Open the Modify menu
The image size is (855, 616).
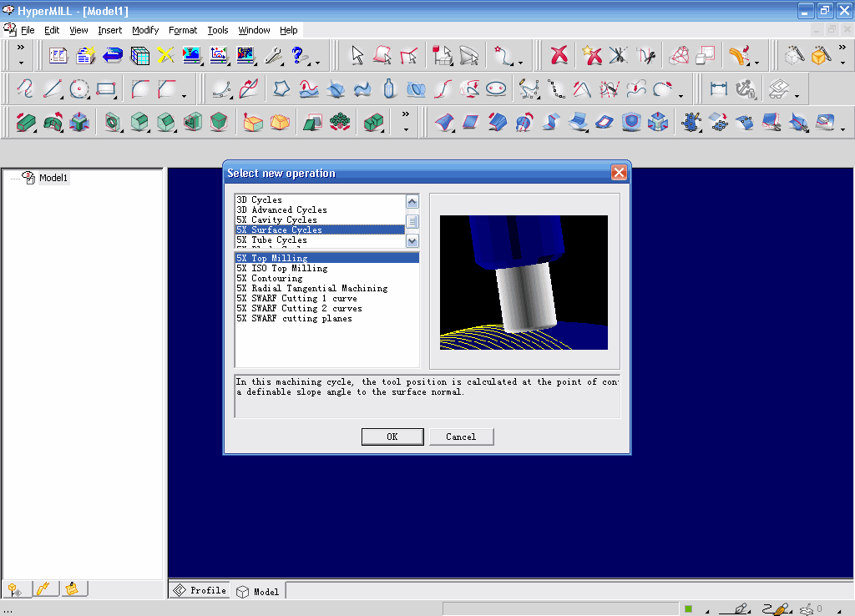point(145,30)
